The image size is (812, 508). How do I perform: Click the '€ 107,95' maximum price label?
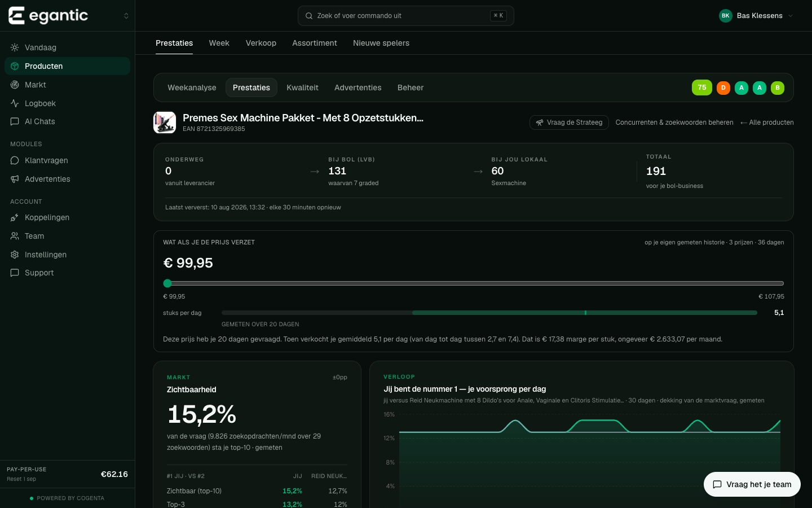tap(771, 296)
